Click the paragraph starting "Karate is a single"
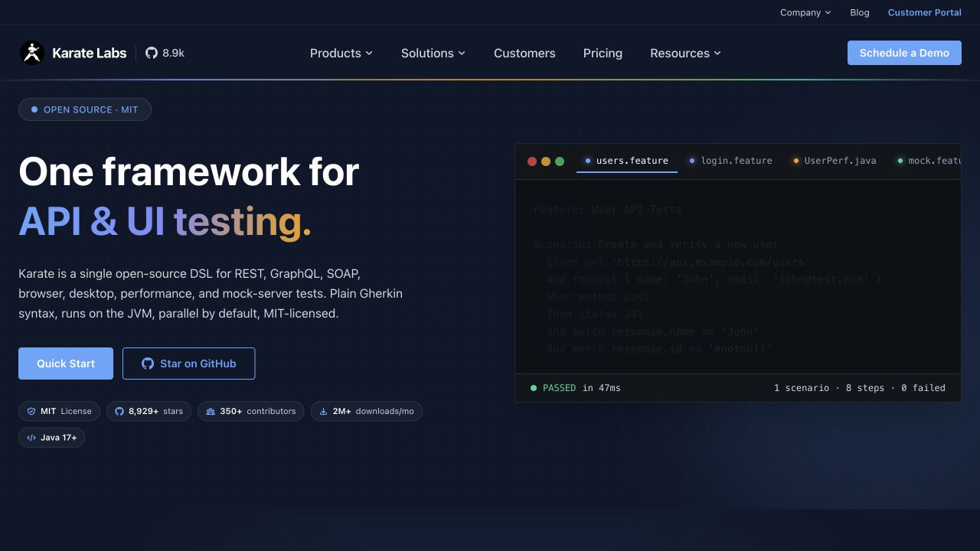 point(211,293)
